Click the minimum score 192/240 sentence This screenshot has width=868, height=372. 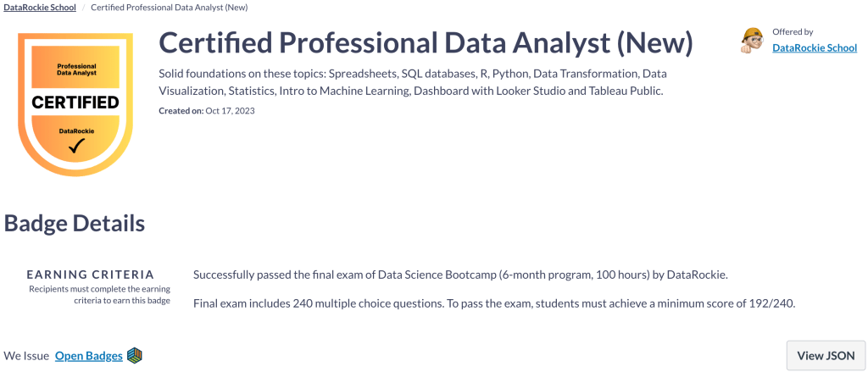494,303
